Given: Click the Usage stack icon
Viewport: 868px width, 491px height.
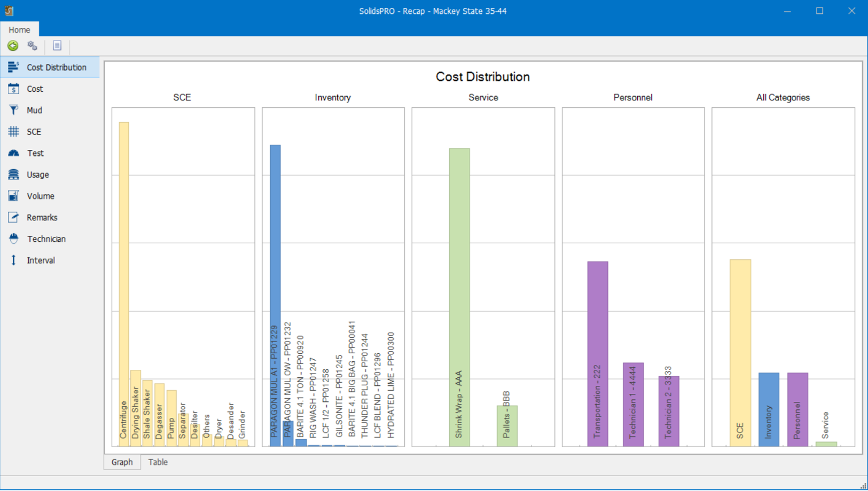Looking at the screenshot, I should (x=13, y=175).
